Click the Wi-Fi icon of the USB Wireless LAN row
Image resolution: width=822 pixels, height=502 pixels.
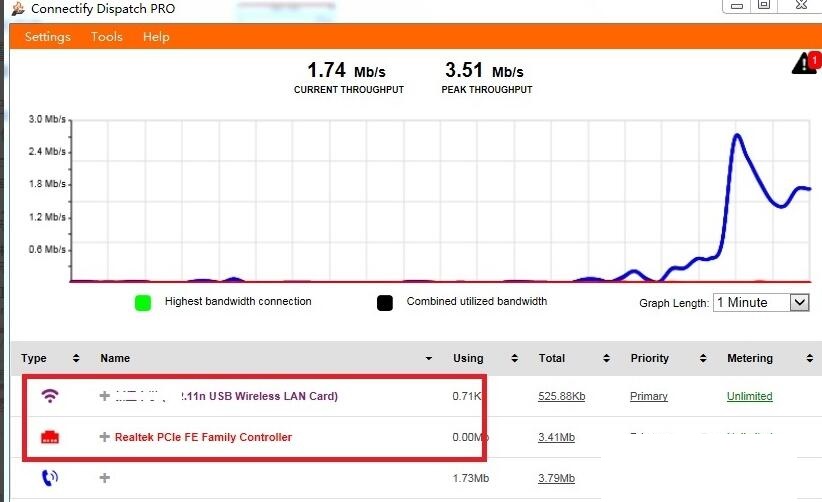pos(50,396)
